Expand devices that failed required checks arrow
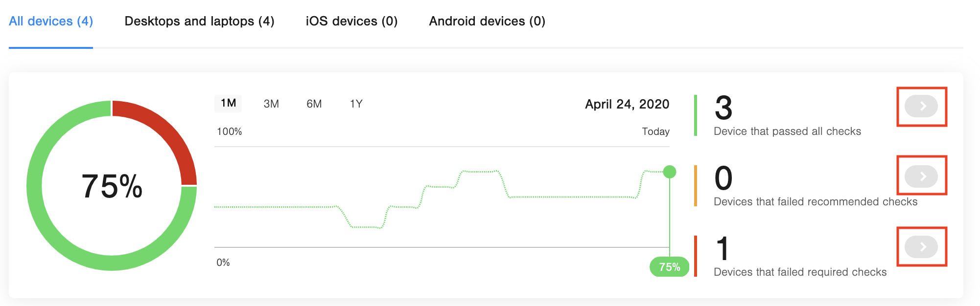 click(x=921, y=247)
